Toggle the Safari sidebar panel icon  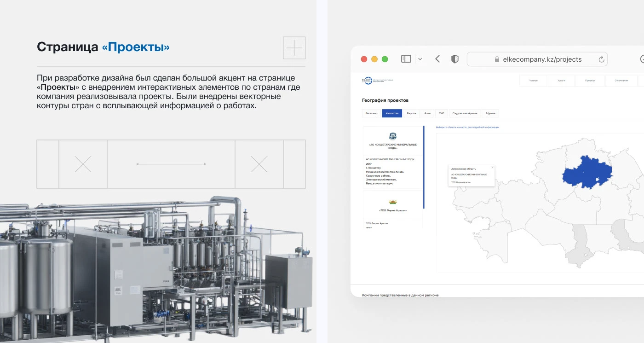pyautogui.click(x=406, y=59)
